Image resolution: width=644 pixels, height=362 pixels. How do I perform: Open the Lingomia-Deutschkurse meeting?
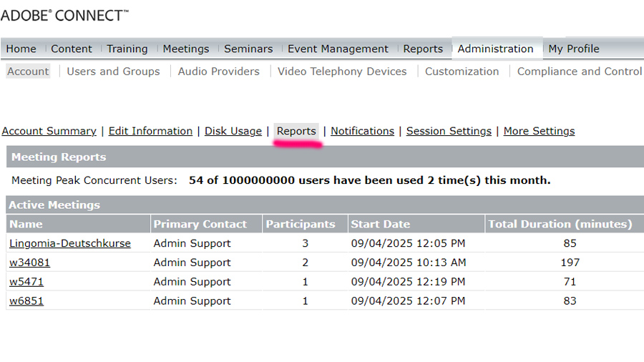click(x=70, y=243)
